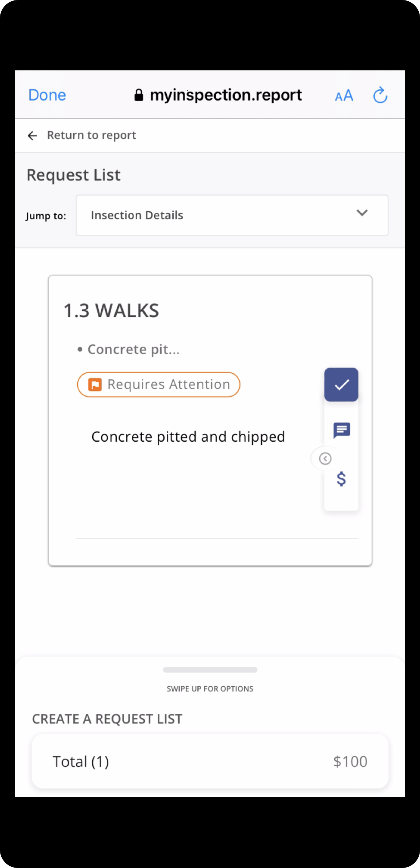Reload the myinspection.report page
420x868 pixels.
tap(379, 95)
